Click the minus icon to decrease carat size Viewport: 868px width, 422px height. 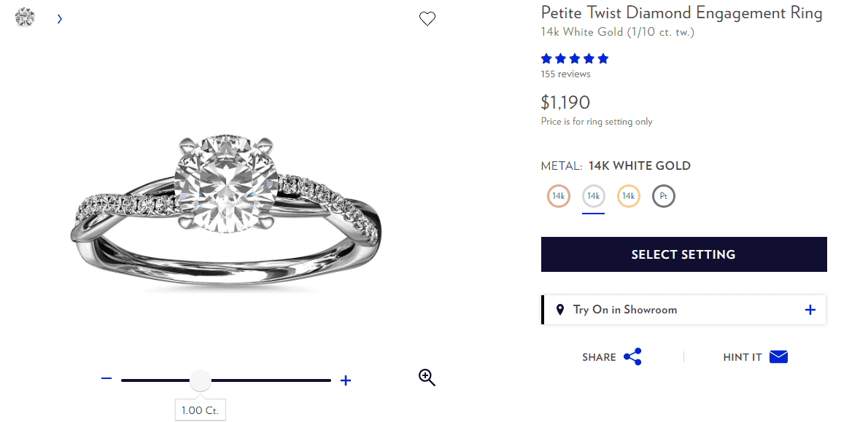click(x=106, y=380)
